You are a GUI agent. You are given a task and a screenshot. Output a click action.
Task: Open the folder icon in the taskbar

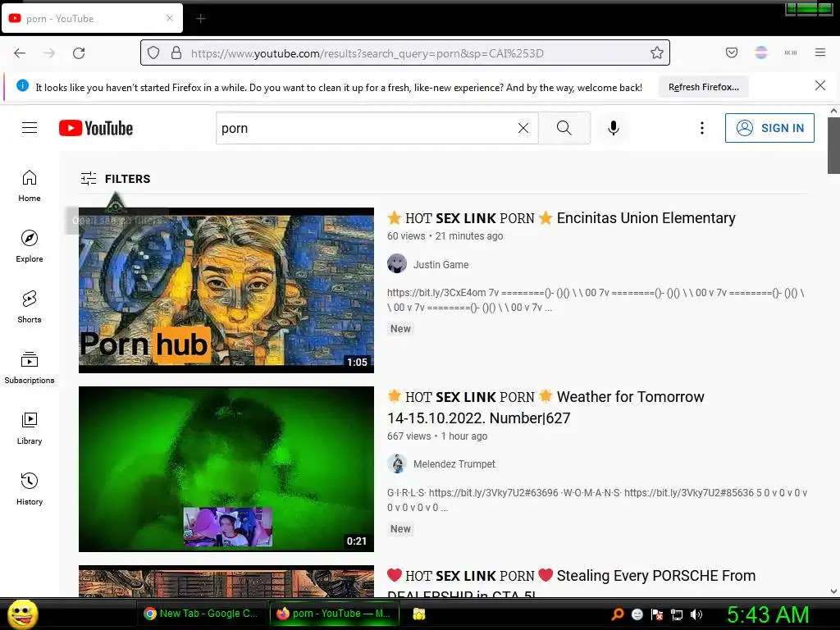tap(419, 614)
